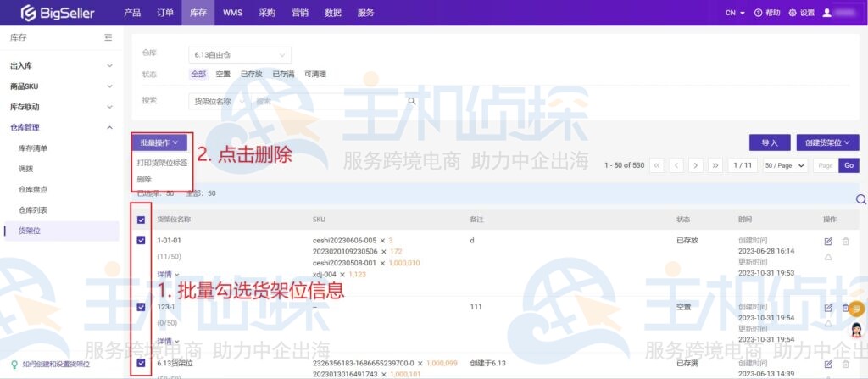Open the 批量操作 dropdown button
The height and width of the screenshot is (379, 868).
click(159, 142)
